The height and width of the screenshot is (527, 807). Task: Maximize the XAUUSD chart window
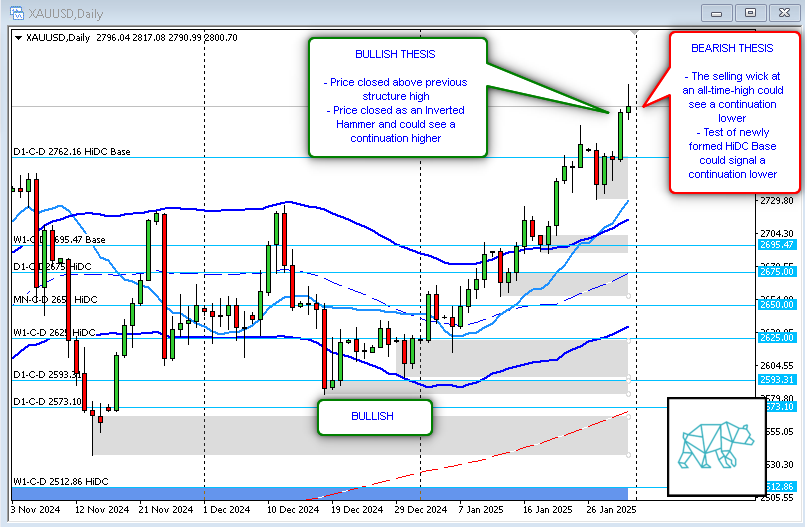coord(750,12)
